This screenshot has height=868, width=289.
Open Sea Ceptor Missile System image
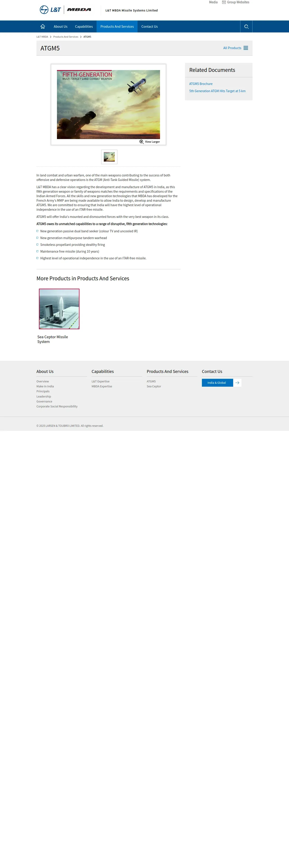point(59,309)
